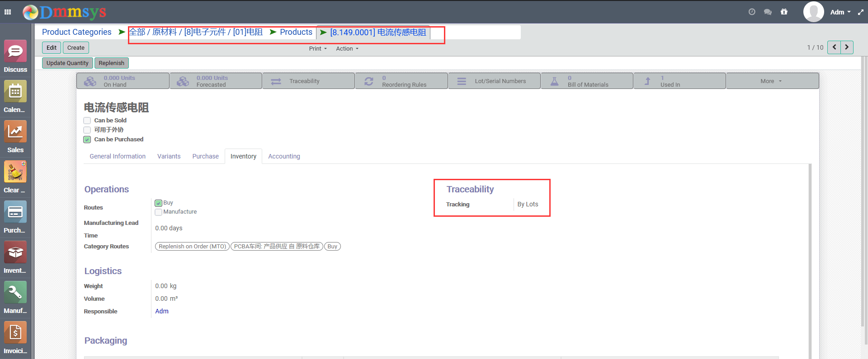Open the apps grid menu icon
Viewport: 868px width, 359px height.
pos(8,12)
